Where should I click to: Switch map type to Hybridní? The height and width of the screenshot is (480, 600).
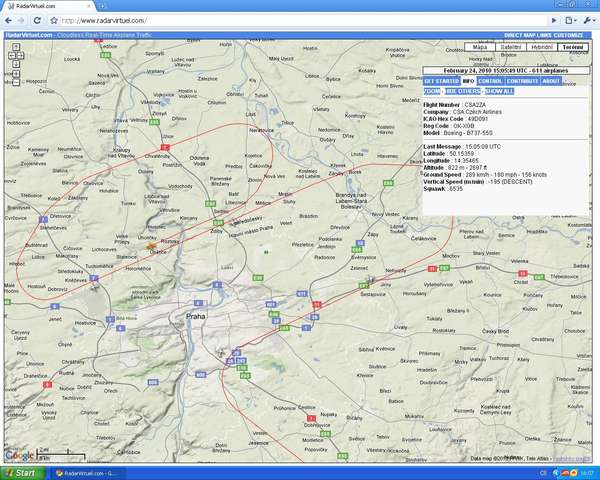pyautogui.click(x=542, y=47)
